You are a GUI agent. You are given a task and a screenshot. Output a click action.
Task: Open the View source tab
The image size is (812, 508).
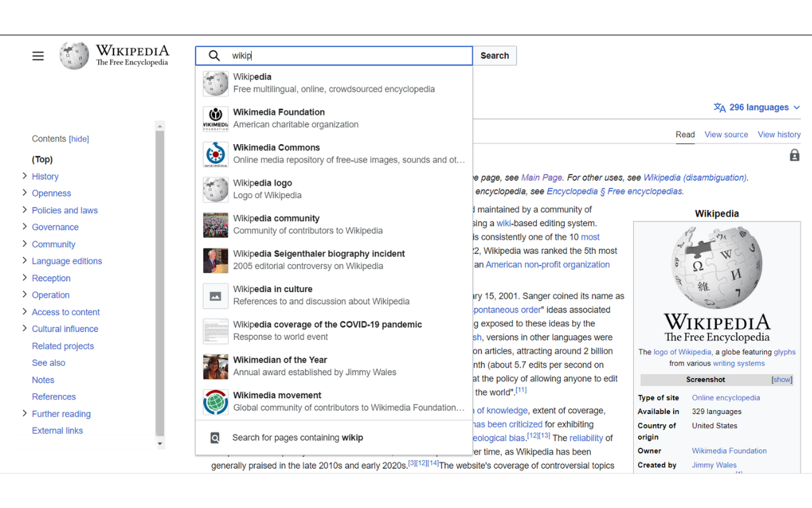coord(726,135)
